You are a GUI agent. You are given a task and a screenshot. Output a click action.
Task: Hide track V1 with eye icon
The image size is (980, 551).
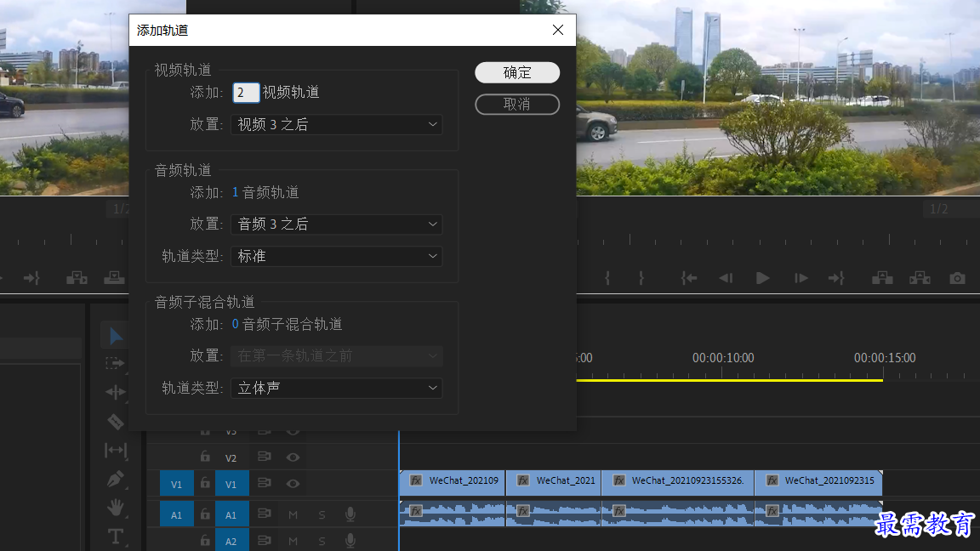point(293,484)
